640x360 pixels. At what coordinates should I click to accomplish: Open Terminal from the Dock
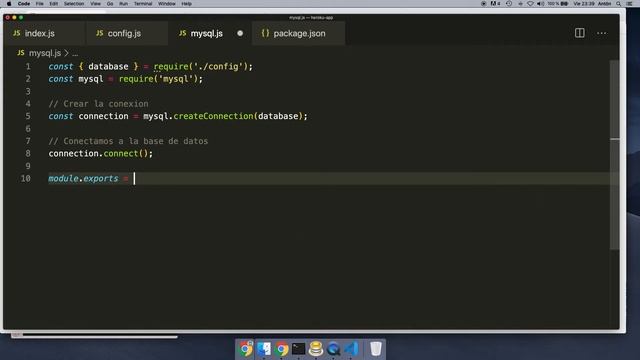[298, 349]
